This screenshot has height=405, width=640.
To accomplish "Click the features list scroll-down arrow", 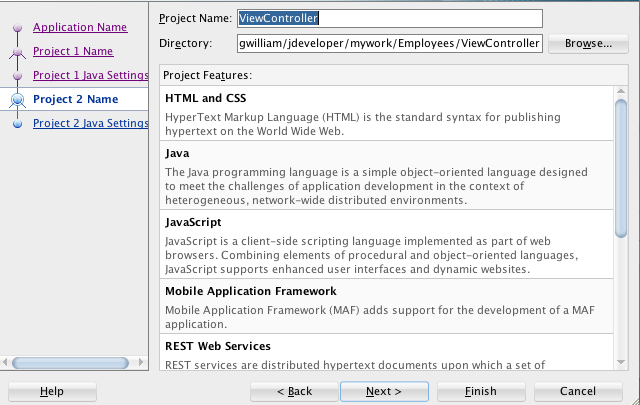I will point(621,362).
